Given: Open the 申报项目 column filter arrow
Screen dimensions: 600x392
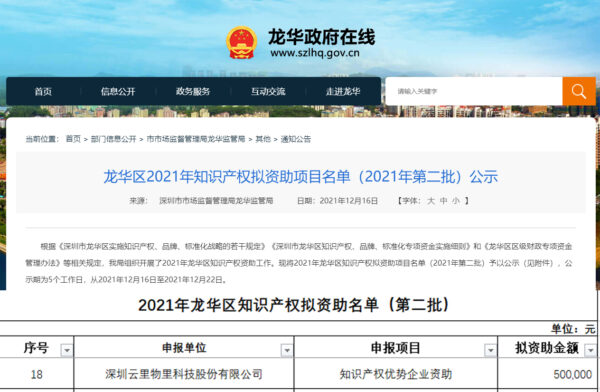Looking at the screenshot, I should tap(490, 350).
